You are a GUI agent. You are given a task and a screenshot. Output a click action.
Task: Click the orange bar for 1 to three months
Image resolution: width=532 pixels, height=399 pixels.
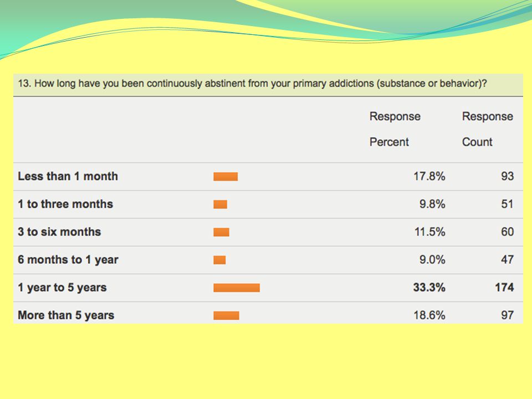[220, 204]
